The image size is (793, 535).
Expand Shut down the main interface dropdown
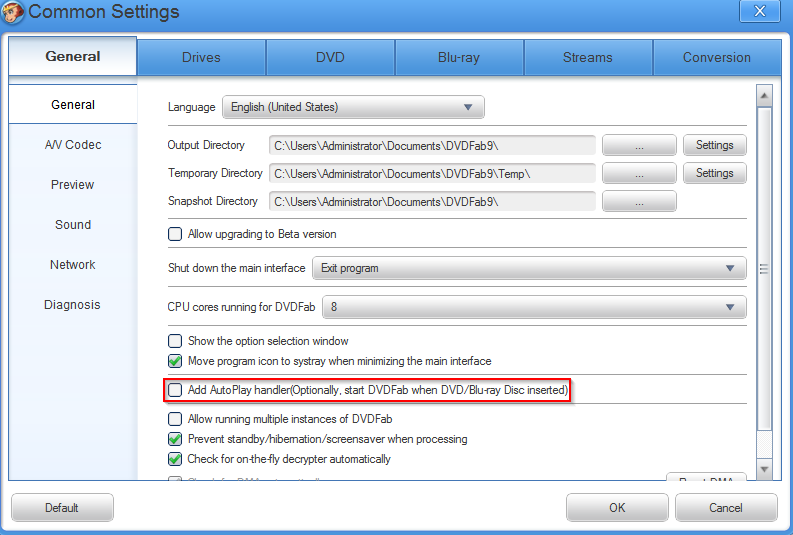pos(529,268)
